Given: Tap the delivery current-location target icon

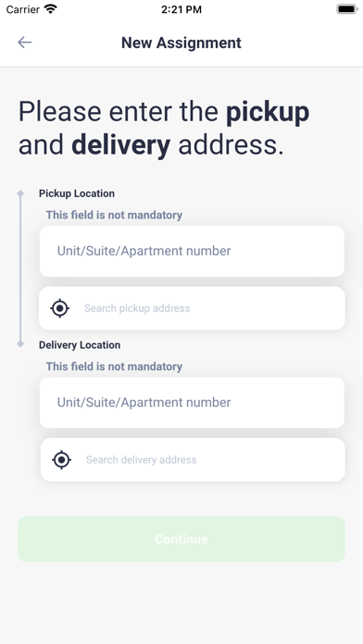Looking at the screenshot, I should coord(62,460).
